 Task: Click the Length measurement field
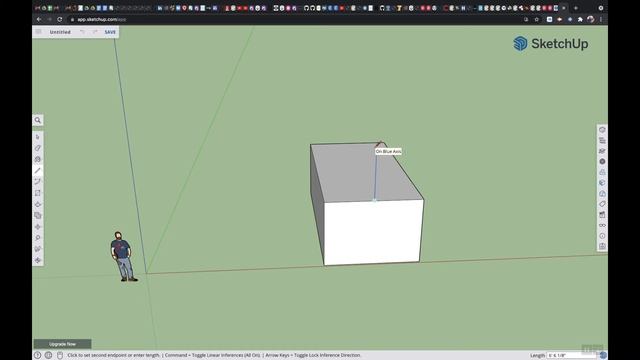571,356
